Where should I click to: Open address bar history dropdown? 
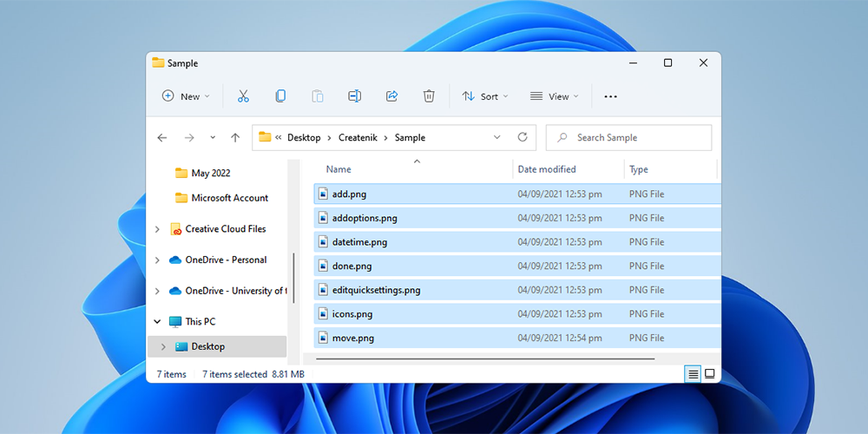497,137
